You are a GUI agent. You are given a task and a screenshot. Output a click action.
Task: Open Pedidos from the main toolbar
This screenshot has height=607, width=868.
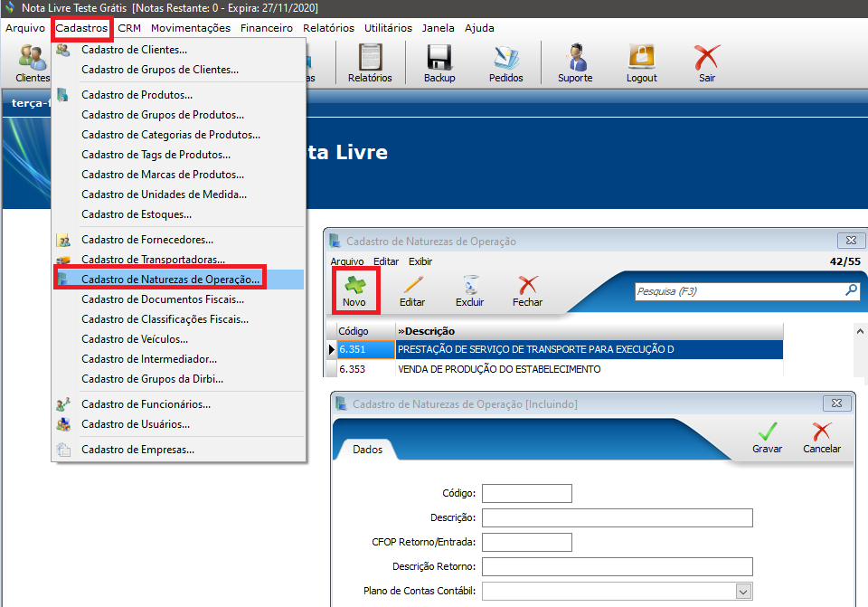[x=505, y=61]
